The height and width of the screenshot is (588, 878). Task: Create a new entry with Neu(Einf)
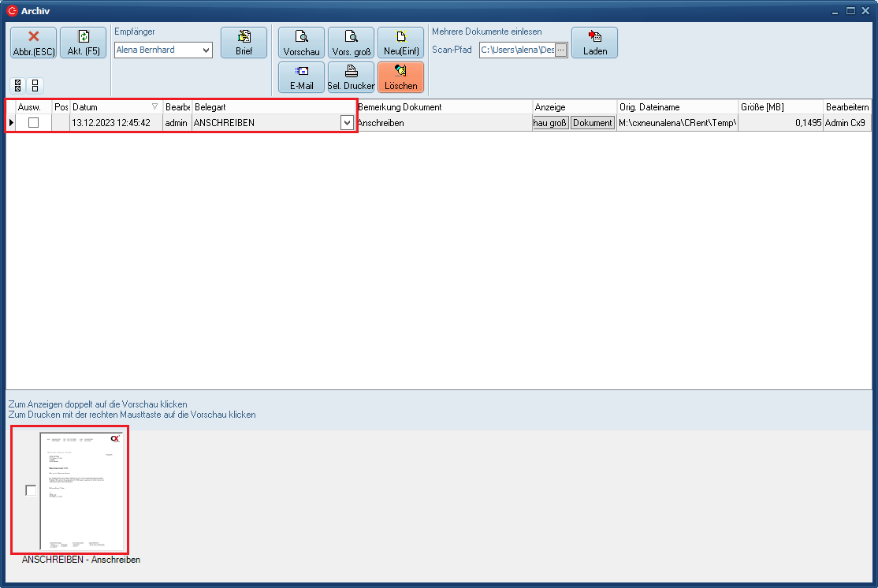click(400, 43)
